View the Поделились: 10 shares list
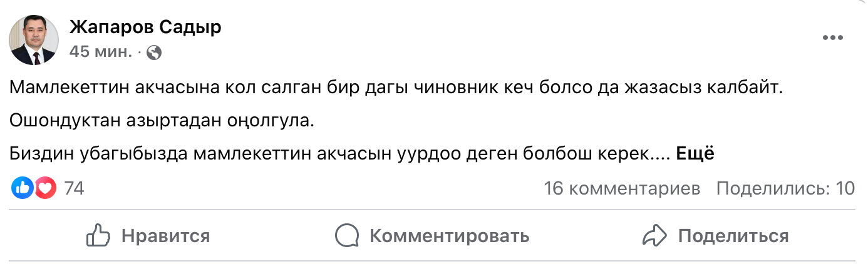 (x=785, y=188)
